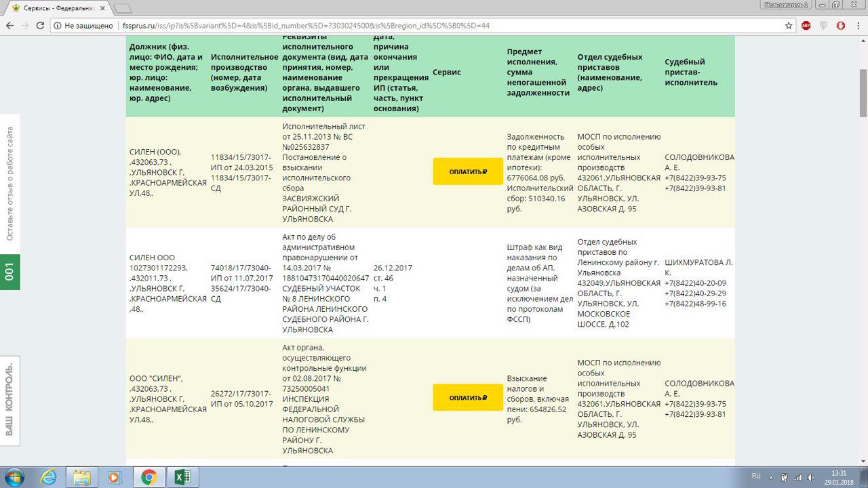
Task: Click 'Задолженность по кредитным платежам' subject cell
Action: coord(540,172)
